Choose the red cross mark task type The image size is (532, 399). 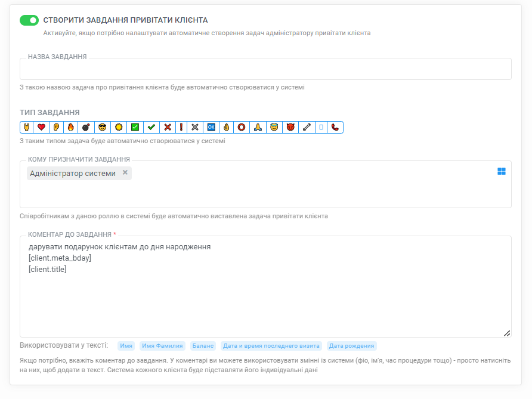point(168,127)
